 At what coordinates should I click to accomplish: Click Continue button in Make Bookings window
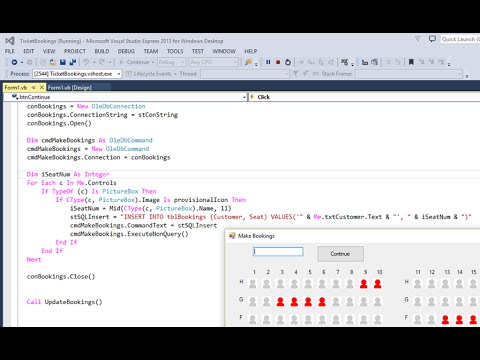(340, 254)
